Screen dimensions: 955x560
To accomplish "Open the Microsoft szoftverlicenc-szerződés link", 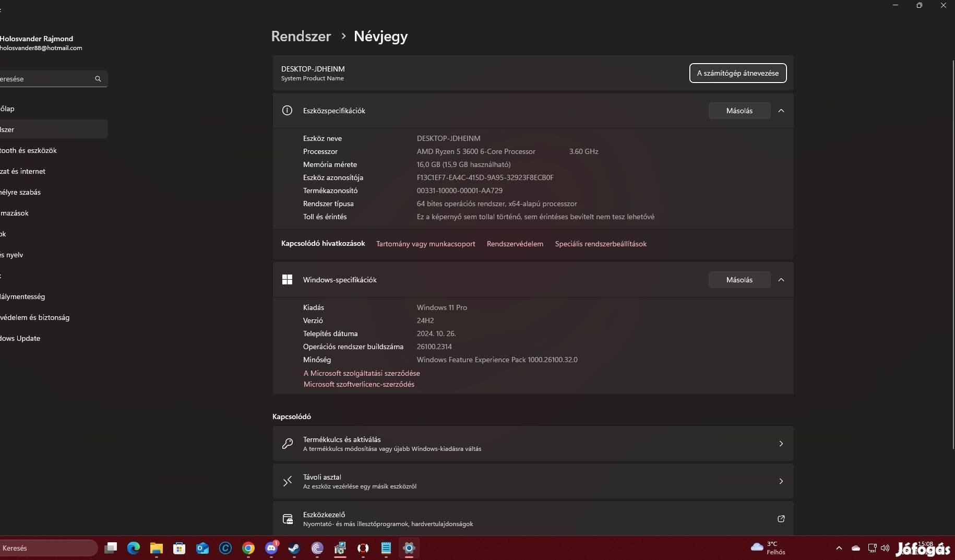I will pos(359,384).
